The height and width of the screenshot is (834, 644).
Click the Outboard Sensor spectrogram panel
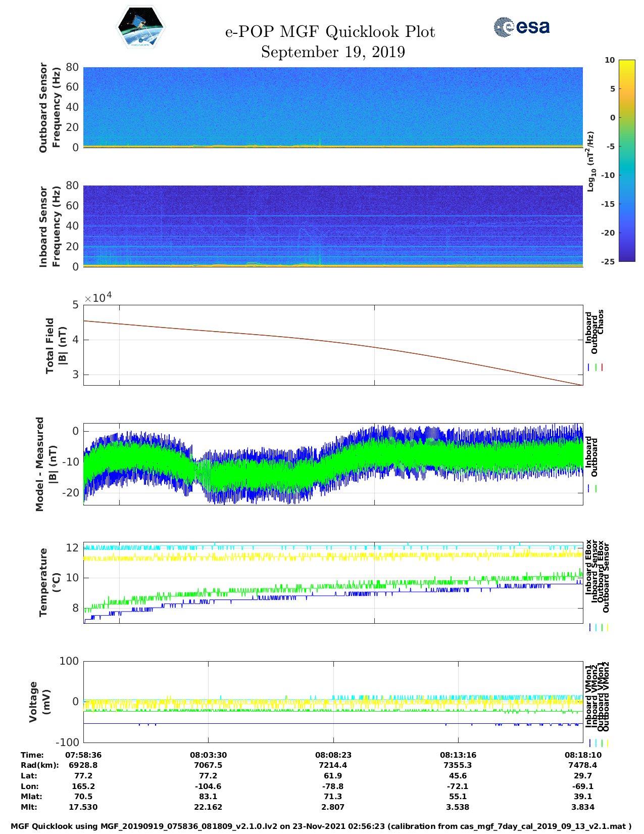point(333,107)
